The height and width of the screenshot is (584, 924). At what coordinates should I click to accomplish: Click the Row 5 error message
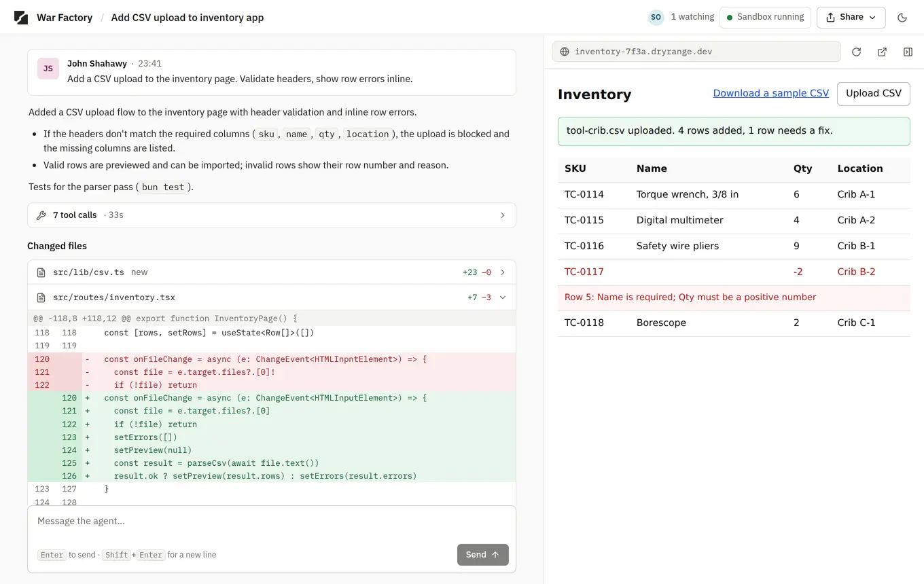pyautogui.click(x=690, y=297)
